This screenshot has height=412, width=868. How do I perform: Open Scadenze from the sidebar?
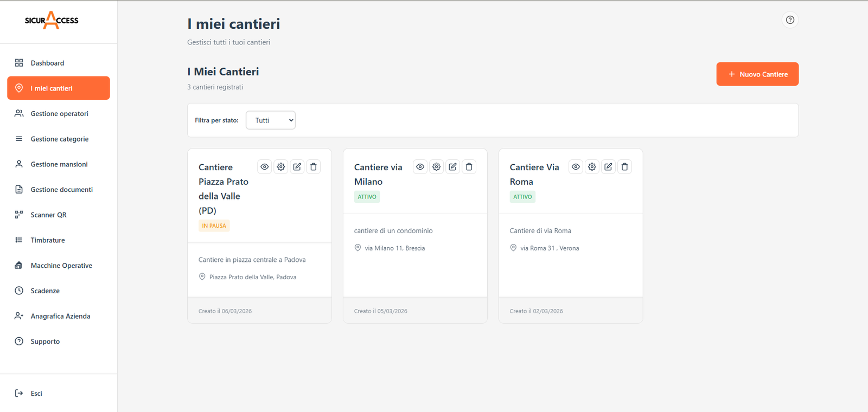tap(45, 291)
